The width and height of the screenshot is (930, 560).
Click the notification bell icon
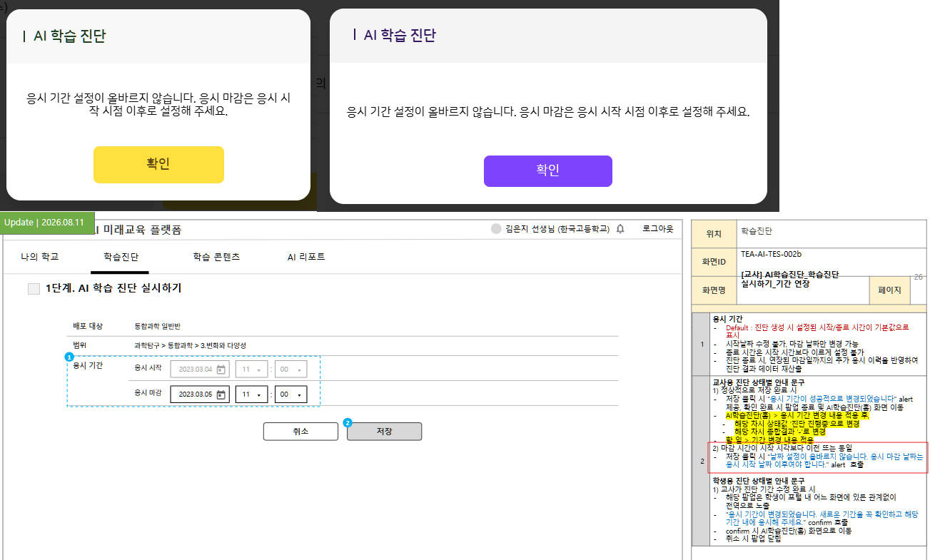coord(620,229)
